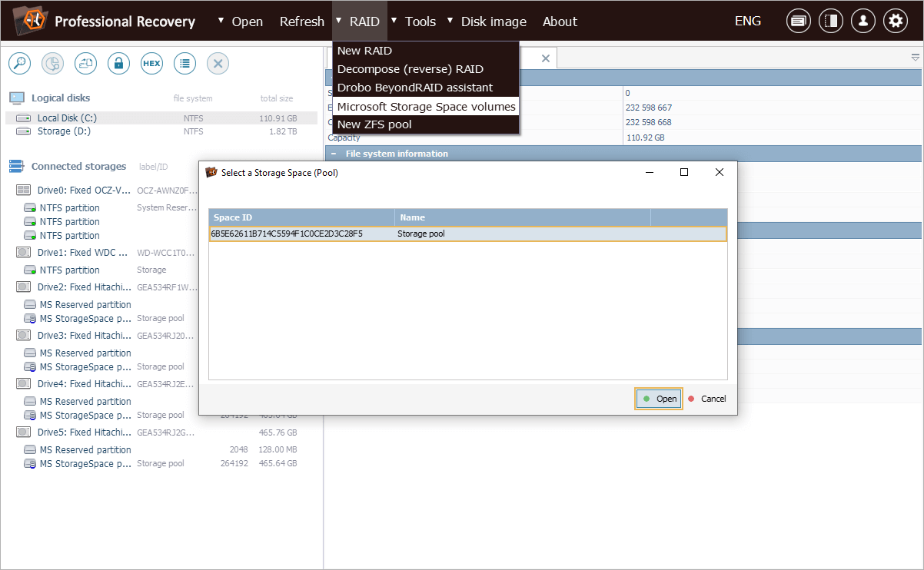The height and width of the screenshot is (570, 924).
Task: Click the Drive5 hard disk icon
Action: pyautogui.click(x=24, y=432)
